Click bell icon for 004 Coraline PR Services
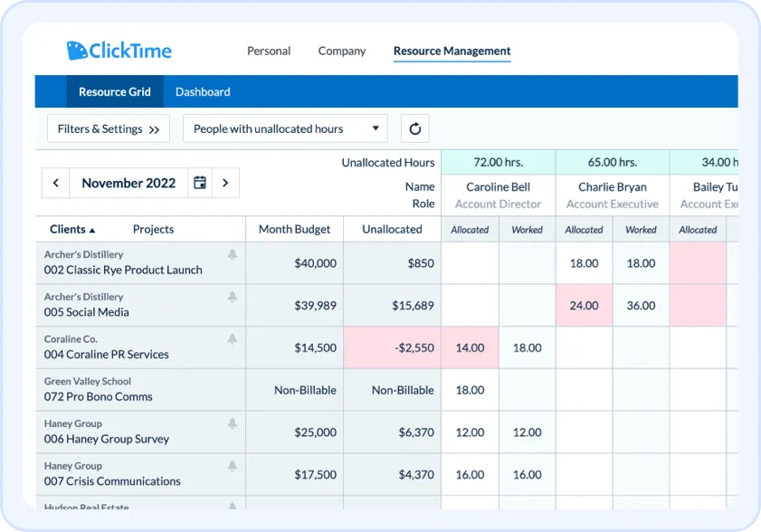This screenshot has width=761, height=532. coord(233,338)
